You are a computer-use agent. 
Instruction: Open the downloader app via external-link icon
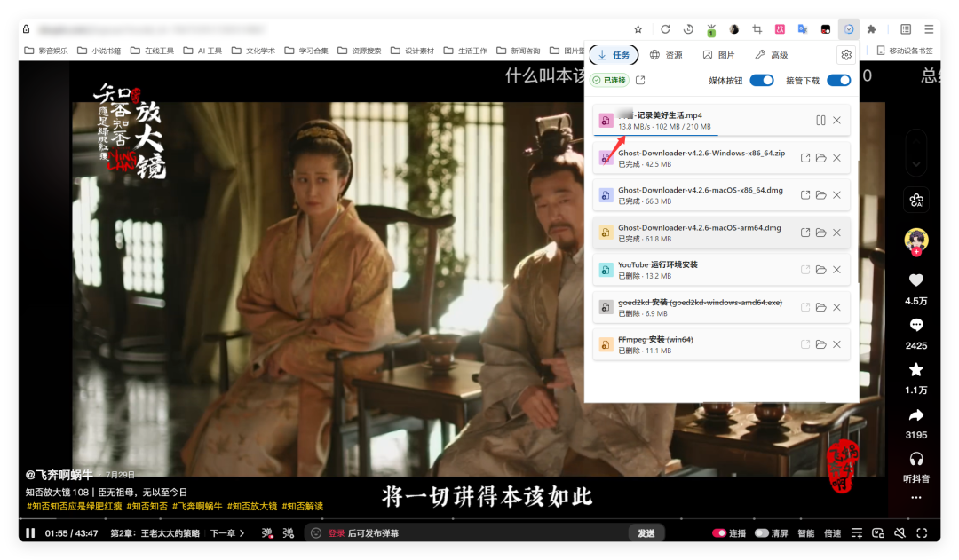640,80
